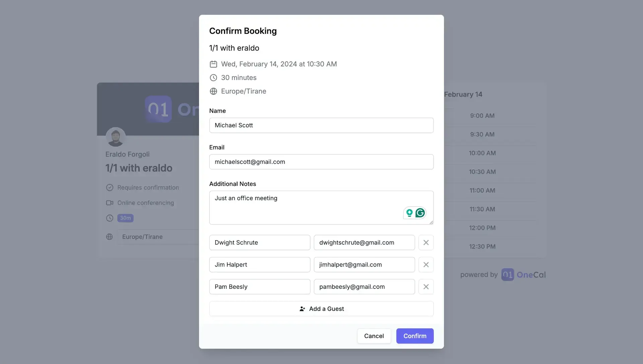Click the add-person icon on Add a Guest
The image size is (643, 364).
click(x=302, y=309)
